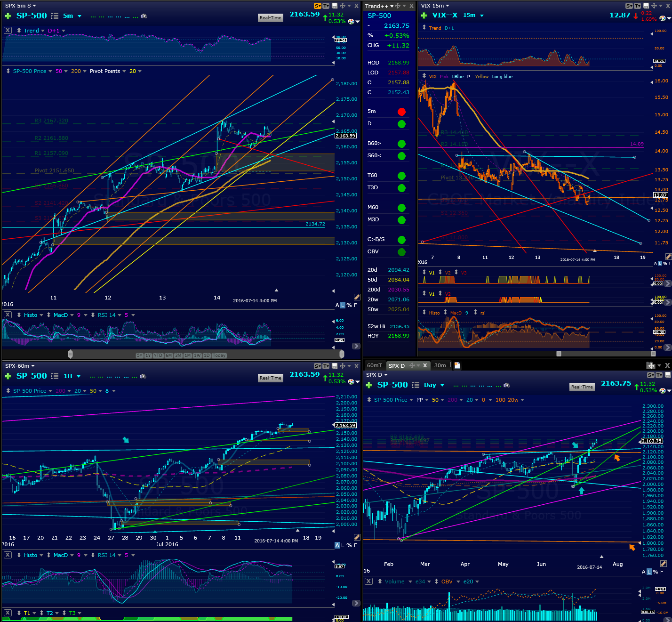Click the T template button in SPX 5m title bar
This screenshot has height=622, width=672.
pos(326,6)
